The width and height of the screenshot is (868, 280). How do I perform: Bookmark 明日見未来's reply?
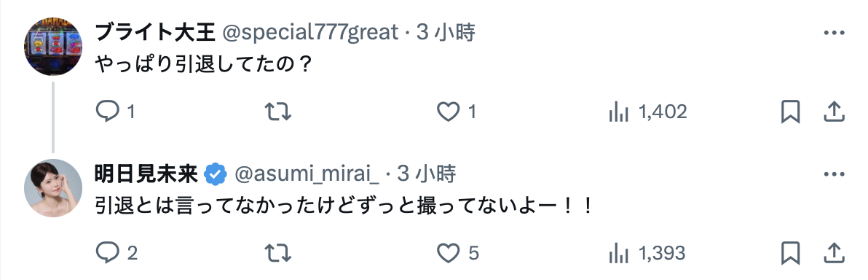click(790, 254)
